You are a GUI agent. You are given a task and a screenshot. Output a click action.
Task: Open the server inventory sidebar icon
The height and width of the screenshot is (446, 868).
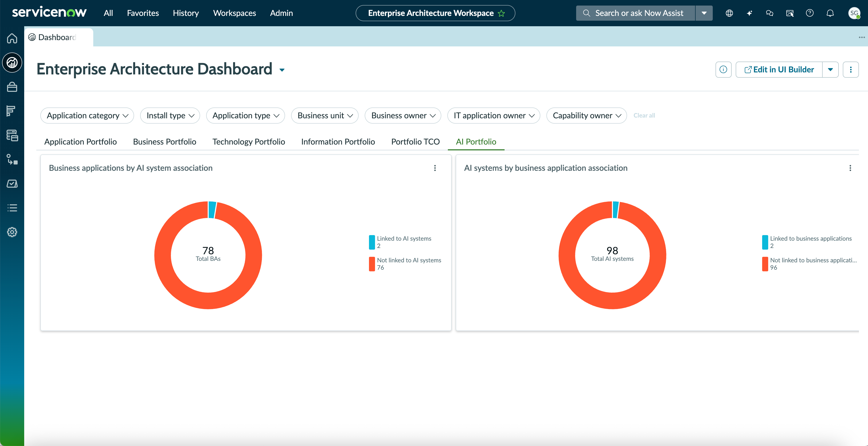12,135
